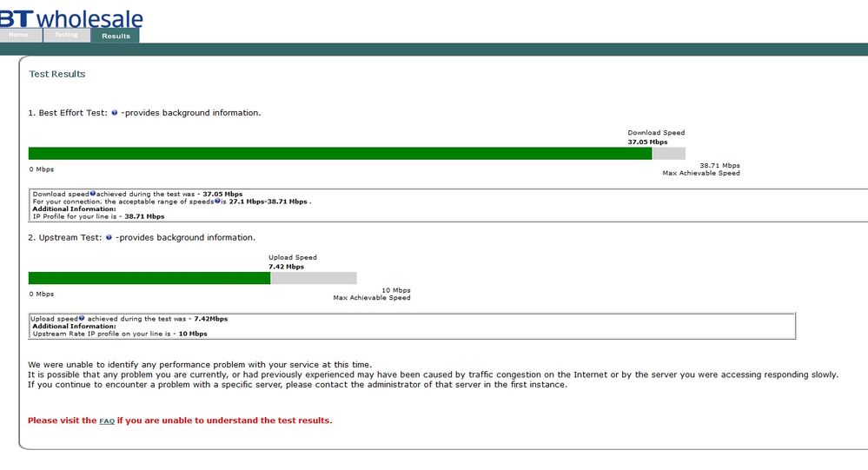Viewport: 868px width, 470px height.
Task: Select 'If you continue to encounter' sentence
Action: [x=298, y=385]
